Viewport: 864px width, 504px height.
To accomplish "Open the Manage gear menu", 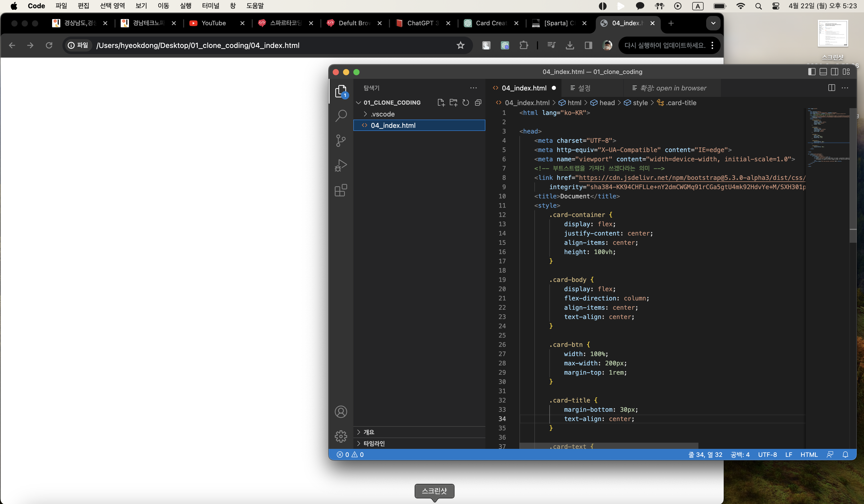I will point(341,436).
